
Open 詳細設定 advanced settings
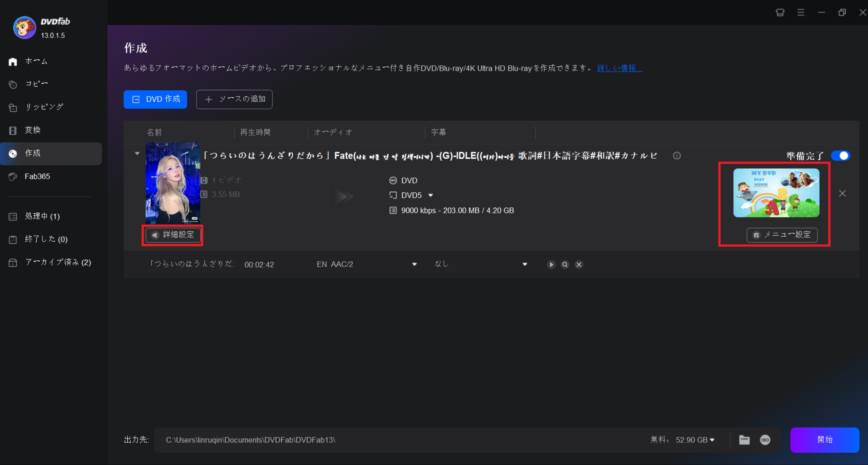coord(173,235)
